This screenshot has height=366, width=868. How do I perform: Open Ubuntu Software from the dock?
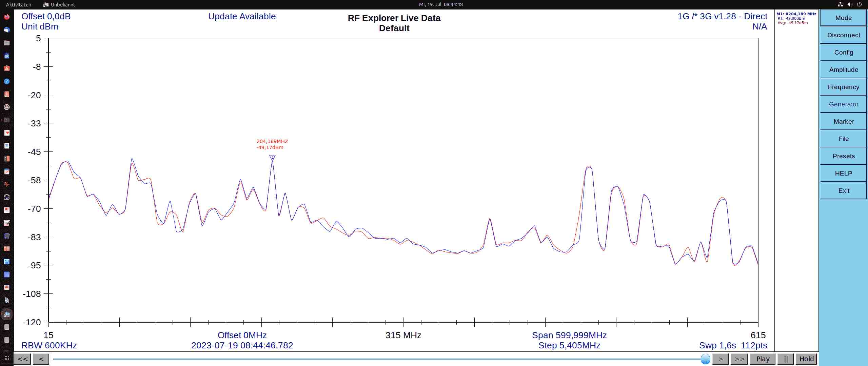click(6, 68)
